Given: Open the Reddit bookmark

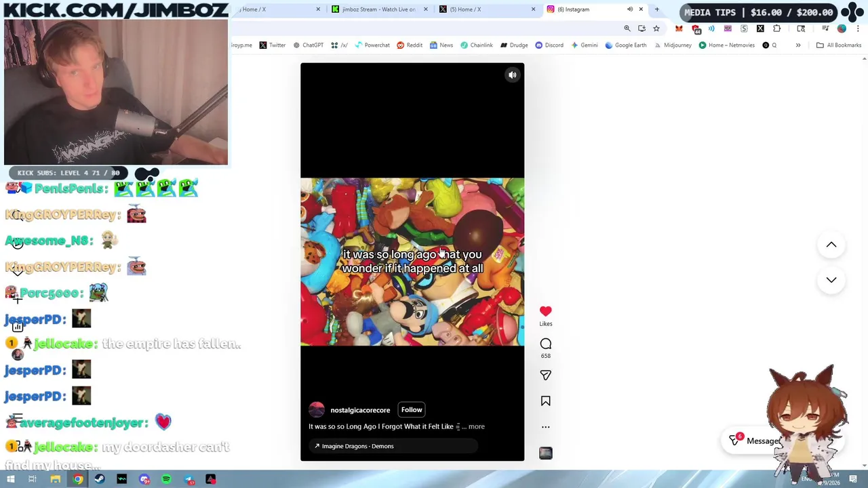Looking at the screenshot, I should pos(410,45).
